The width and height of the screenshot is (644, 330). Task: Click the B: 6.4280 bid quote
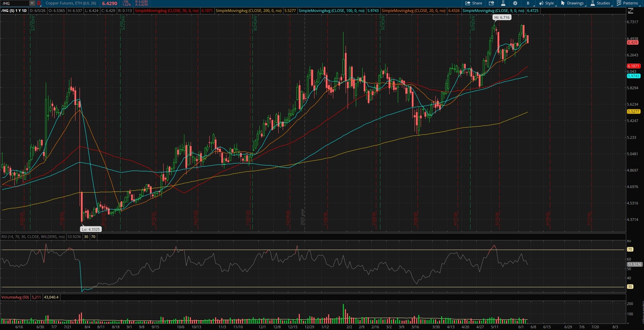tap(142, 2)
